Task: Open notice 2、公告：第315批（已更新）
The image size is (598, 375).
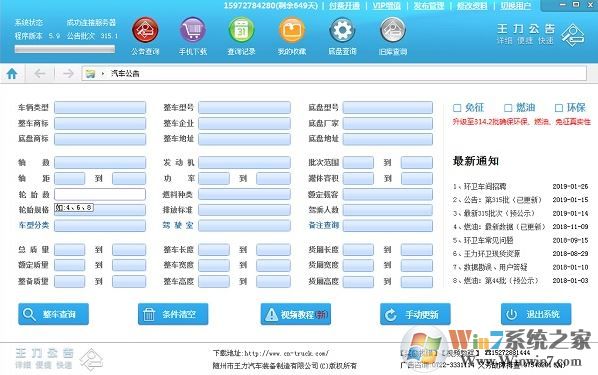Action: (x=497, y=200)
